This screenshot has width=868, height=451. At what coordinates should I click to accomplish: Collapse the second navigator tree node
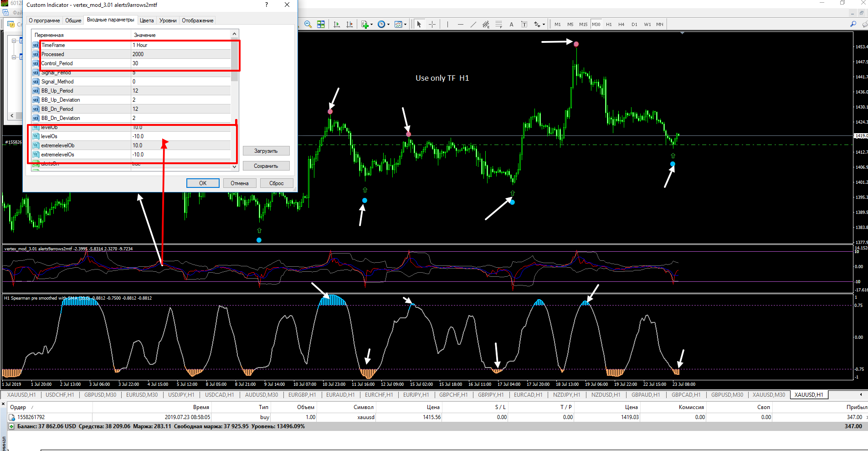click(x=14, y=57)
